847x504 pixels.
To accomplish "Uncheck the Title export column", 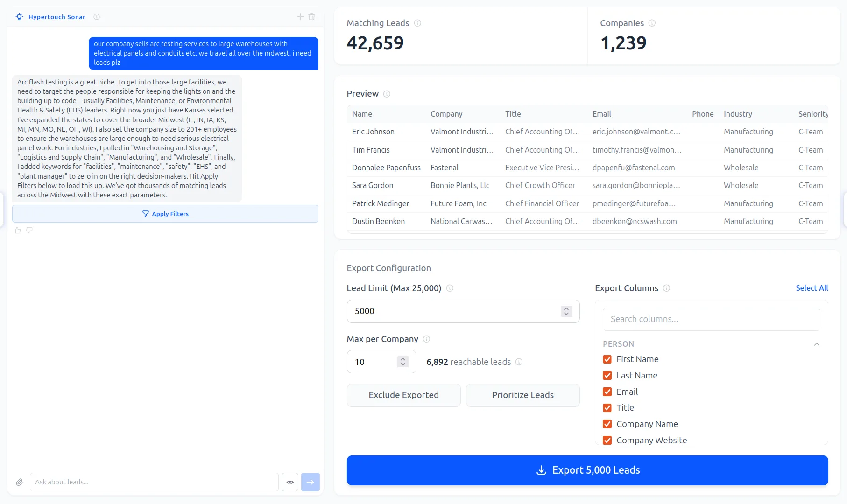I will 607,408.
